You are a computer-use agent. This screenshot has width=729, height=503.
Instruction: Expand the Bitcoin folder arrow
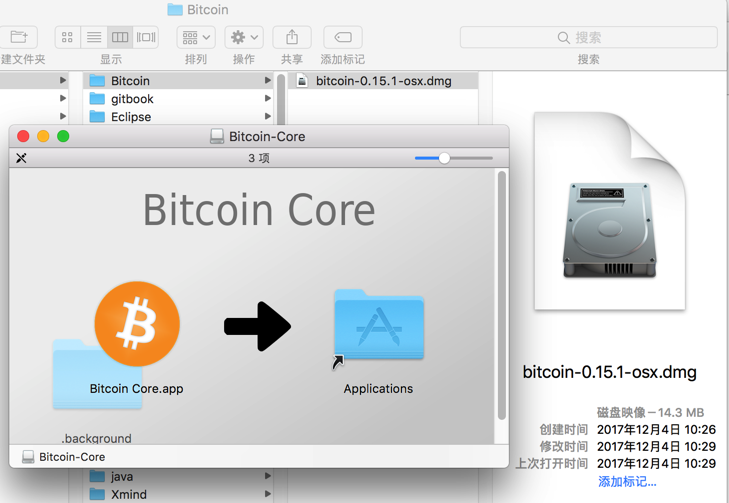coord(268,80)
